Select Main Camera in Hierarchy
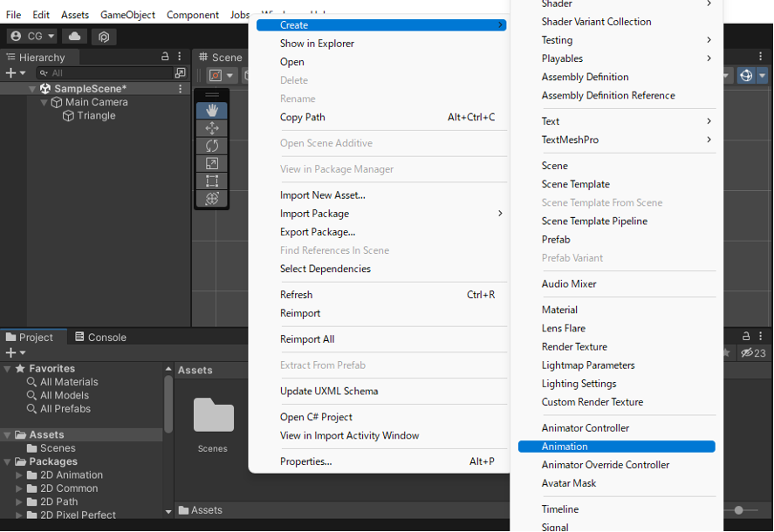The height and width of the screenshot is (532, 774). coord(97,102)
